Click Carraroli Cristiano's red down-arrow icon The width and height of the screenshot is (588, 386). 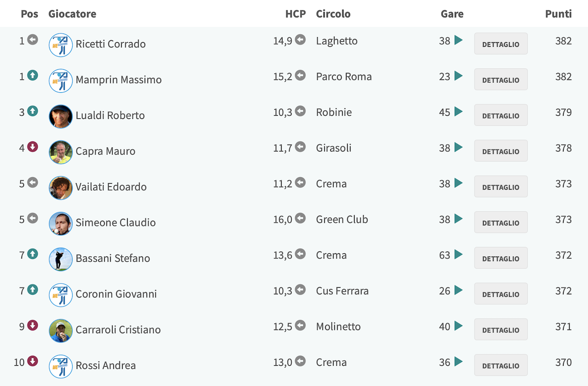click(x=33, y=325)
